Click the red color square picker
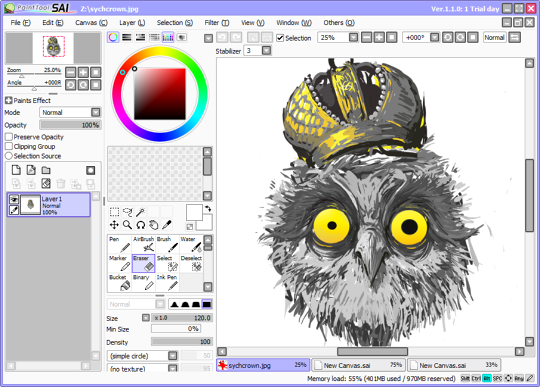 tap(160, 94)
